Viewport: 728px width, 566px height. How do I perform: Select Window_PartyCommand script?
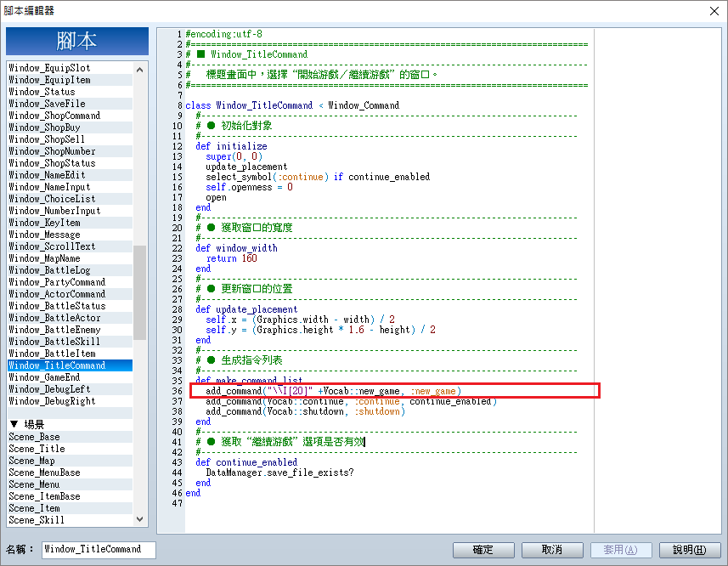(x=71, y=282)
